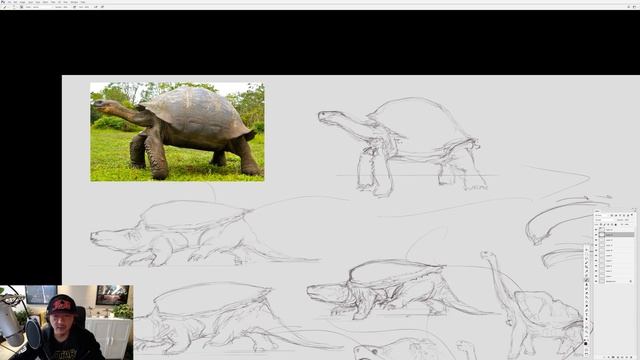The width and height of the screenshot is (640, 360).
Task: Select the Dodge tool
Action: (587, 306)
